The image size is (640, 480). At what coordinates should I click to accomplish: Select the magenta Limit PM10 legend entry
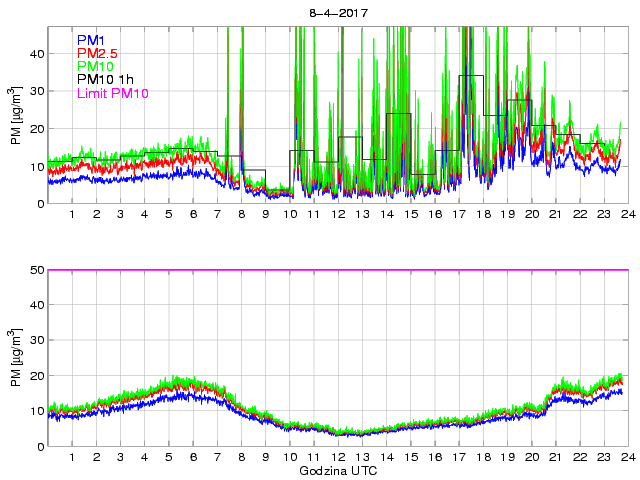tap(112, 93)
